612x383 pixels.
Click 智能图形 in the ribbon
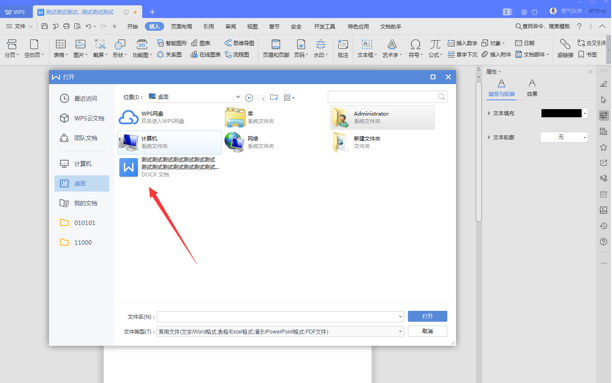pyautogui.click(x=172, y=43)
